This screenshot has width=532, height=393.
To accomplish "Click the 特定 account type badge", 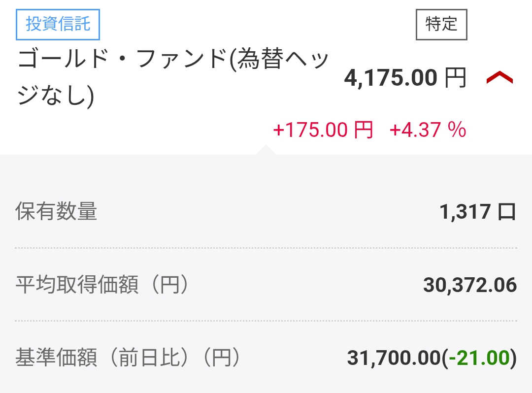I will (x=441, y=24).
